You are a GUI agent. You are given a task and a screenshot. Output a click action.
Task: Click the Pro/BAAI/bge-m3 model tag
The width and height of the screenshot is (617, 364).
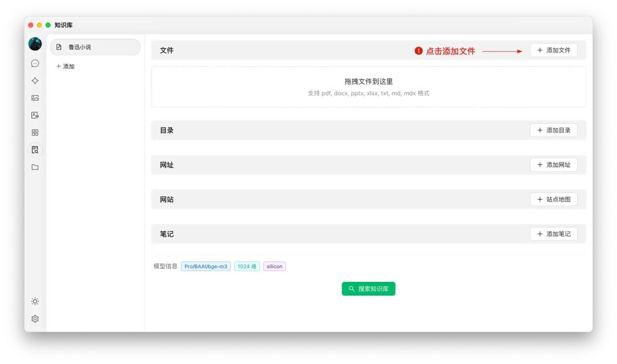[206, 266]
